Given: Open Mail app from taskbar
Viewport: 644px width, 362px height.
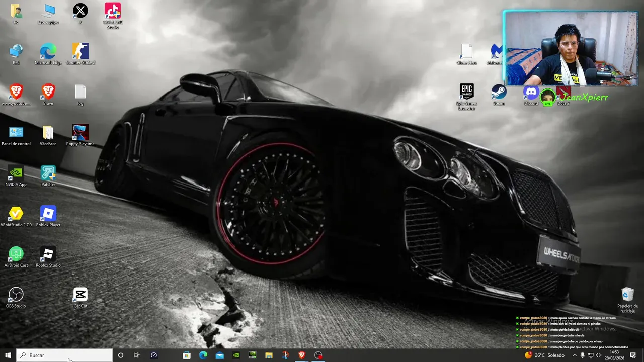Looking at the screenshot, I should coord(220,355).
